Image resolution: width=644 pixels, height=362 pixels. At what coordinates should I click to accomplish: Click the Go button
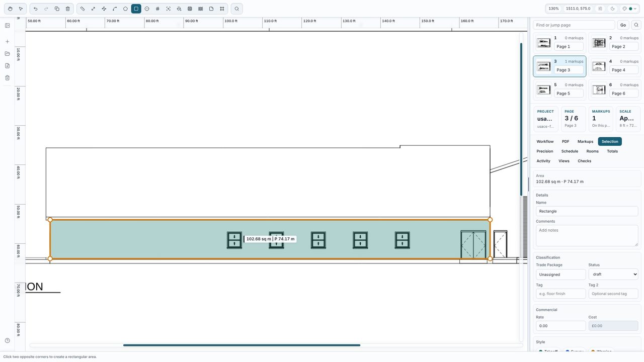click(x=623, y=25)
